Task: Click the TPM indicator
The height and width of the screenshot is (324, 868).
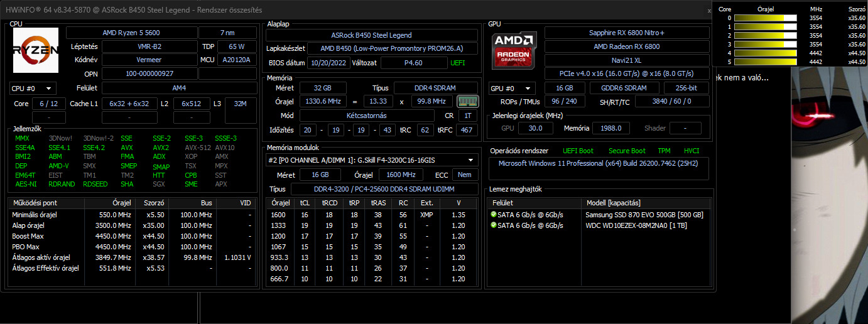Action: (664, 151)
